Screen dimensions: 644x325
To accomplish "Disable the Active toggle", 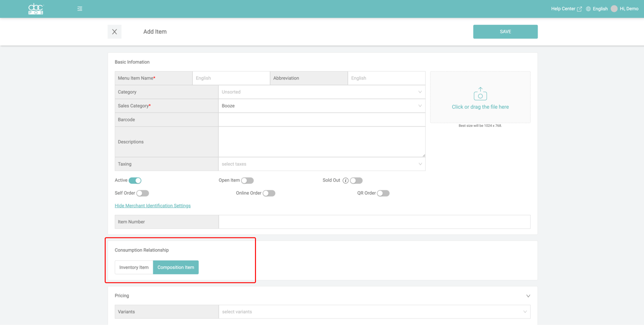I will pyautogui.click(x=135, y=181).
